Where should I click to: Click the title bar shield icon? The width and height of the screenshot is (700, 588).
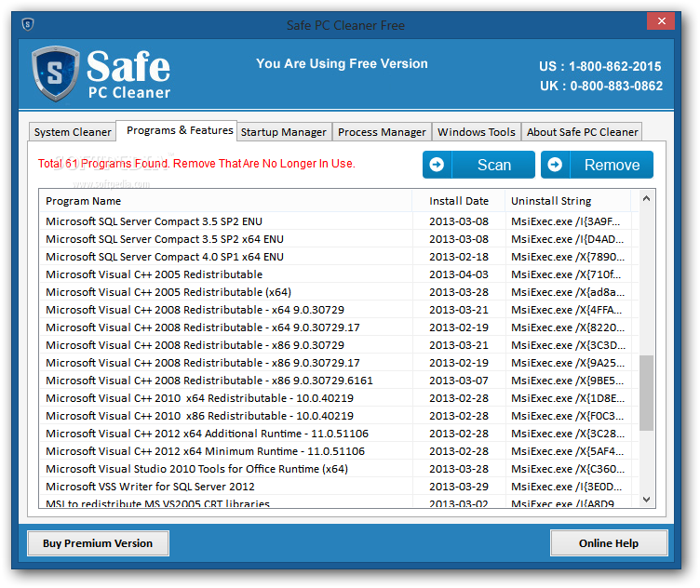pyautogui.click(x=28, y=24)
